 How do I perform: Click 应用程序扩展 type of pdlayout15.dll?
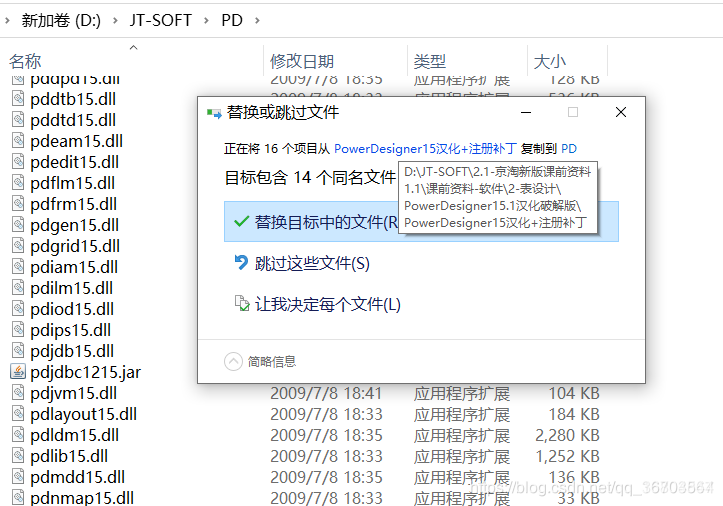462,414
